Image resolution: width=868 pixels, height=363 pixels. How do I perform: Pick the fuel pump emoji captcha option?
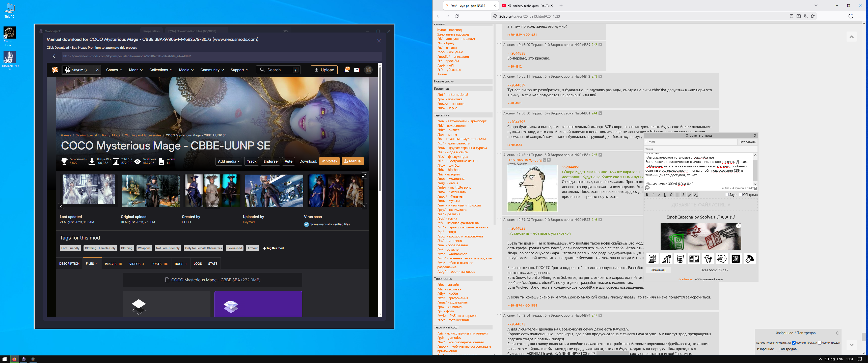coord(652,259)
